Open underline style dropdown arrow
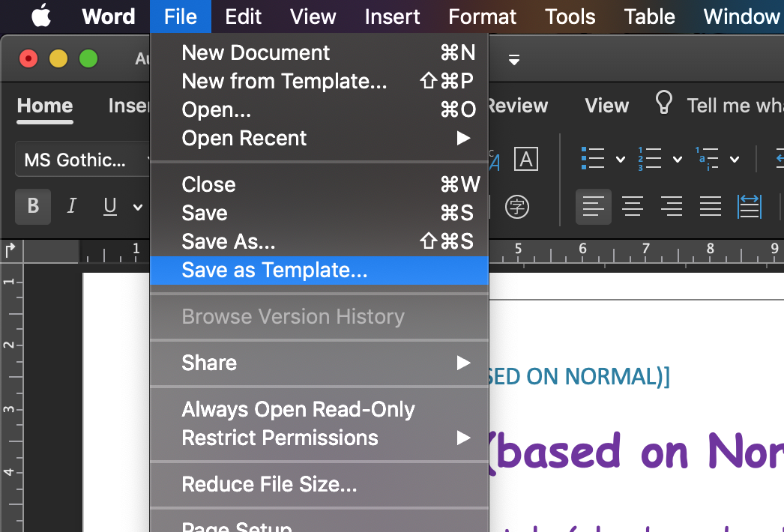Screen dimensions: 784x532 tap(137, 207)
